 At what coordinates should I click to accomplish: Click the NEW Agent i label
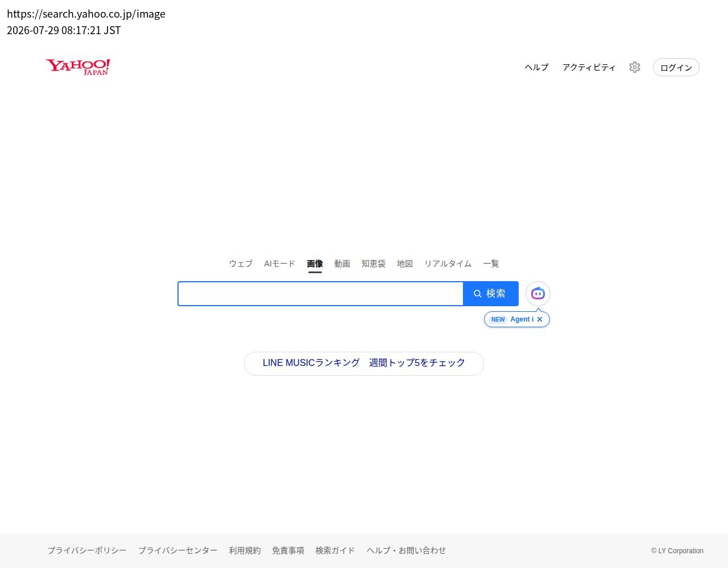pos(512,319)
